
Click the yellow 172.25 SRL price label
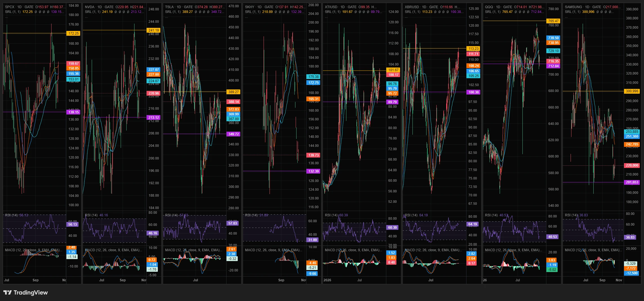click(74, 33)
